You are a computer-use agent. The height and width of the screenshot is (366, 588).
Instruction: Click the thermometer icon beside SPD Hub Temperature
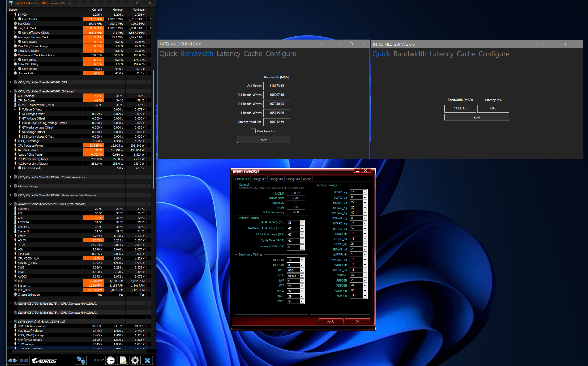(x=15, y=326)
